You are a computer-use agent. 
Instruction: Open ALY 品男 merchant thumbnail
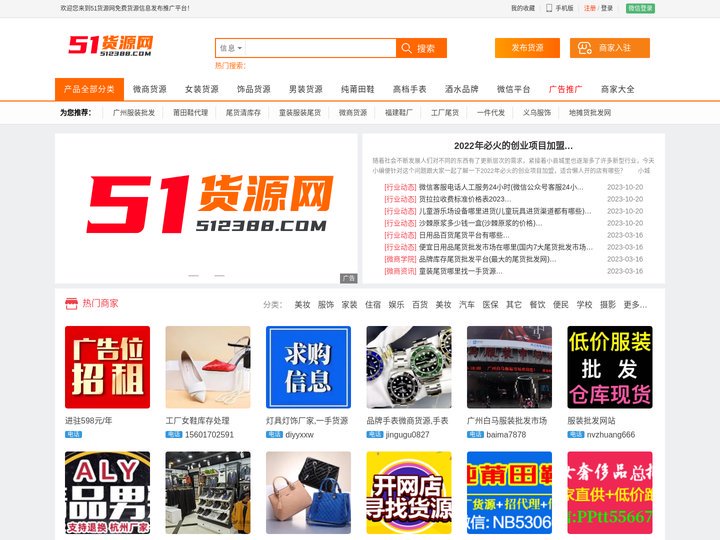click(x=107, y=492)
